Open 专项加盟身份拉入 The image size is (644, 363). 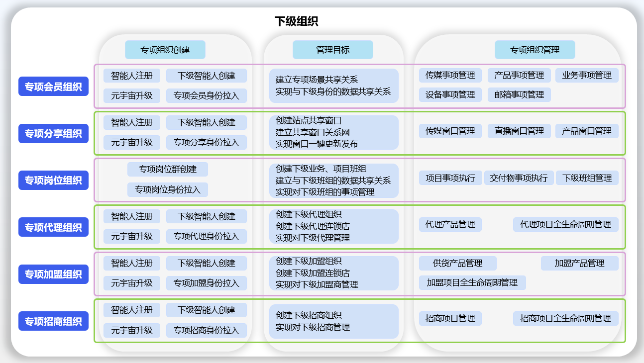click(x=207, y=283)
